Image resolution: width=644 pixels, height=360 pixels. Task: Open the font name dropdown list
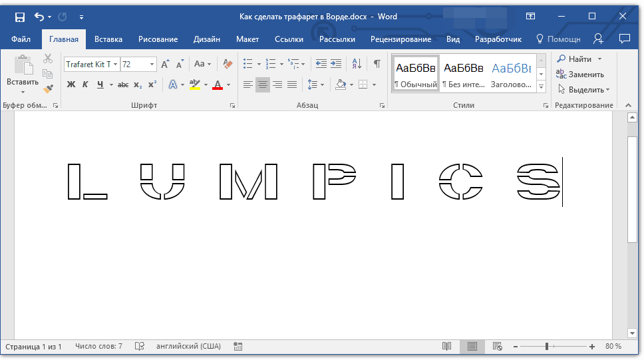[x=116, y=65]
